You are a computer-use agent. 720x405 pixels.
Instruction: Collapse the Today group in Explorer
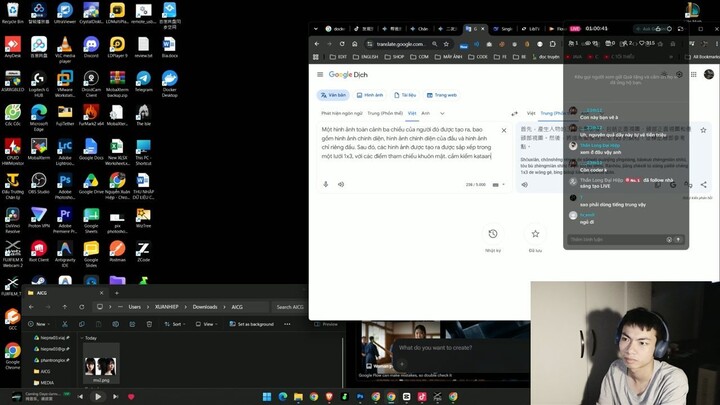pos(82,338)
